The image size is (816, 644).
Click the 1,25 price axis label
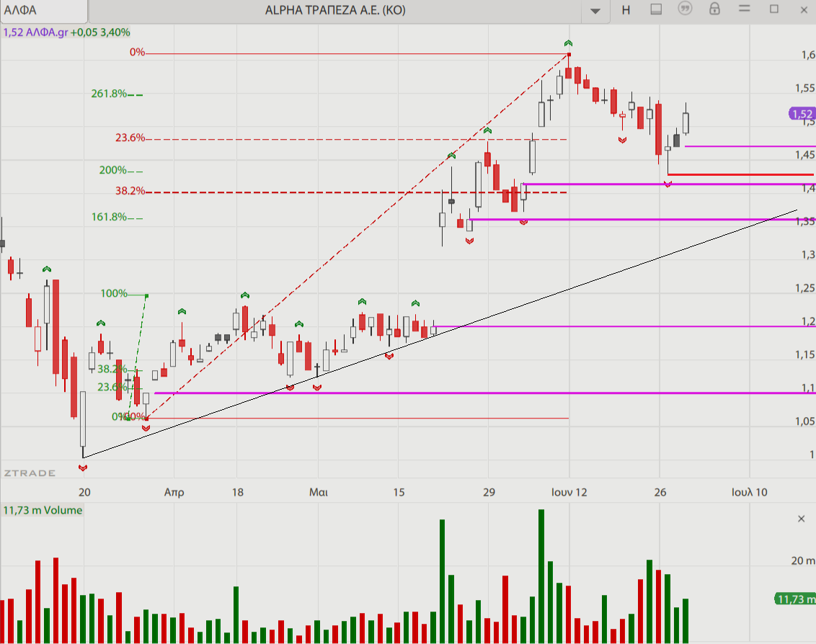(x=805, y=288)
